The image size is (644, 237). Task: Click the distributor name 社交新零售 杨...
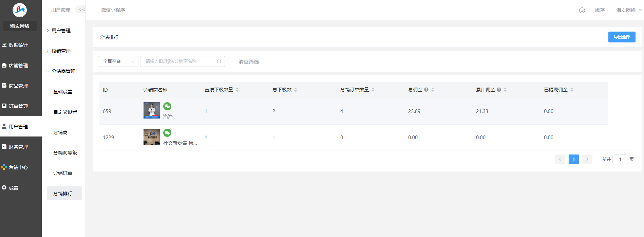click(x=180, y=143)
